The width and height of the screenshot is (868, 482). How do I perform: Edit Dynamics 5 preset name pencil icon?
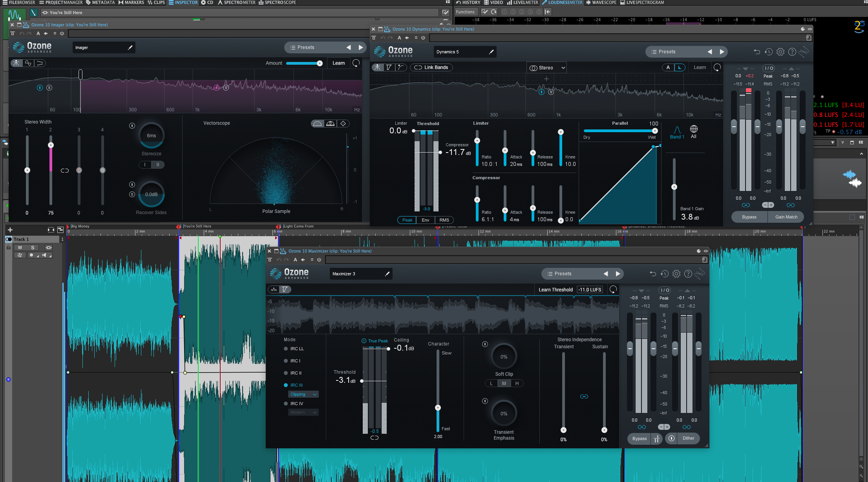coord(491,52)
